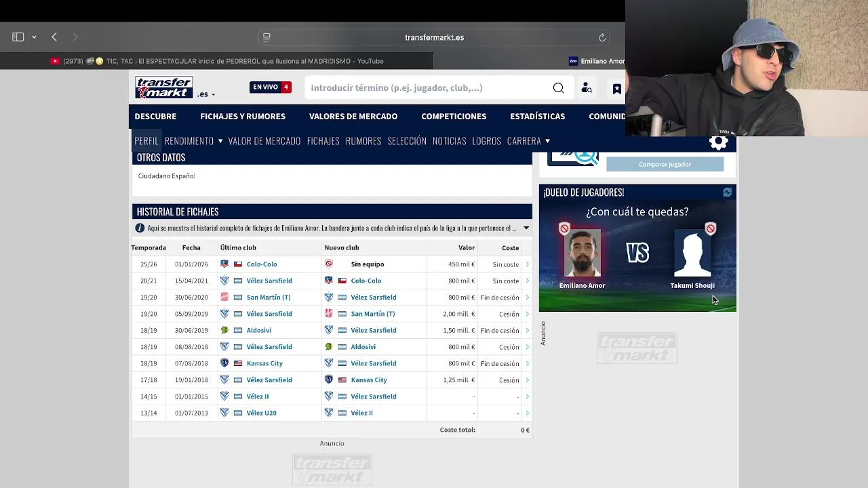The image size is (868, 488).
Task: Click the "Ciudadano Español" text
Action: [167, 176]
